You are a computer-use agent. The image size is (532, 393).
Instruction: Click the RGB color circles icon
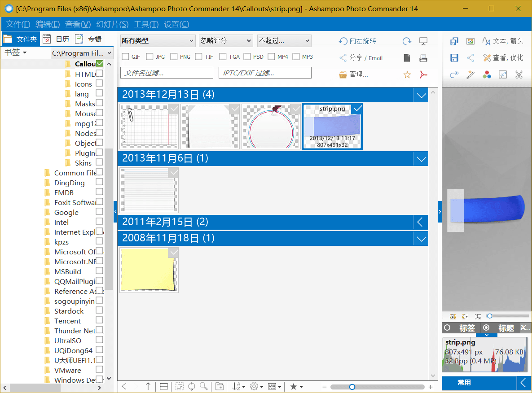tap(487, 74)
